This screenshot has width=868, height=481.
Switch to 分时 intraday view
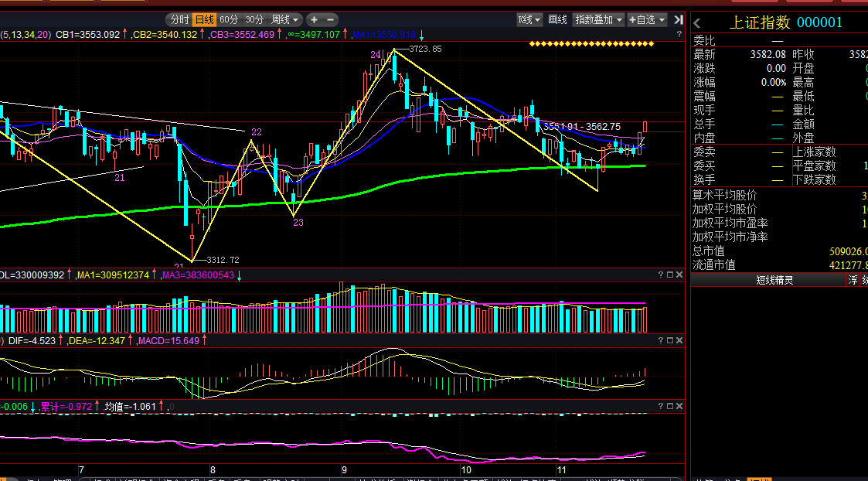(x=179, y=20)
